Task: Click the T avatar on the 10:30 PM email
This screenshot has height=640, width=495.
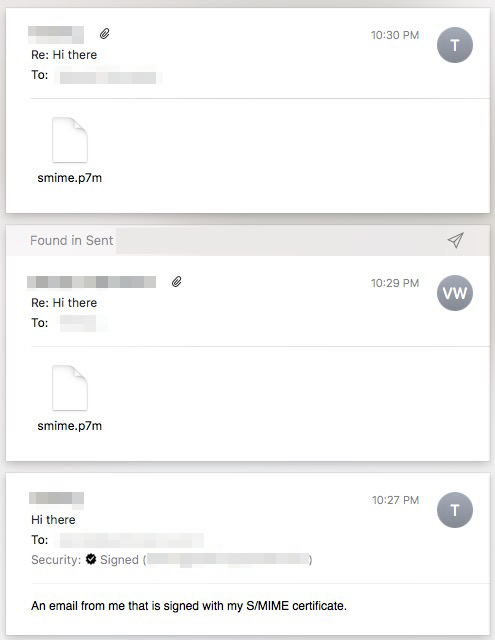Action: [455, 45]
